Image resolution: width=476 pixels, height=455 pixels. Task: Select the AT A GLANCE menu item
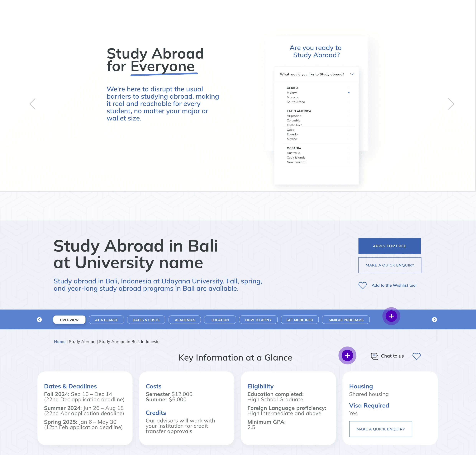(x=106, y=319)
